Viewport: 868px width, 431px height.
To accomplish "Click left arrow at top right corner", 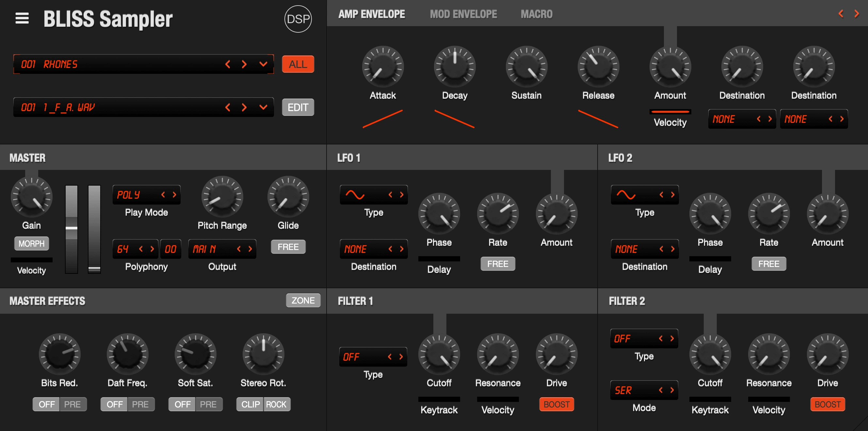I will (841, 14).
